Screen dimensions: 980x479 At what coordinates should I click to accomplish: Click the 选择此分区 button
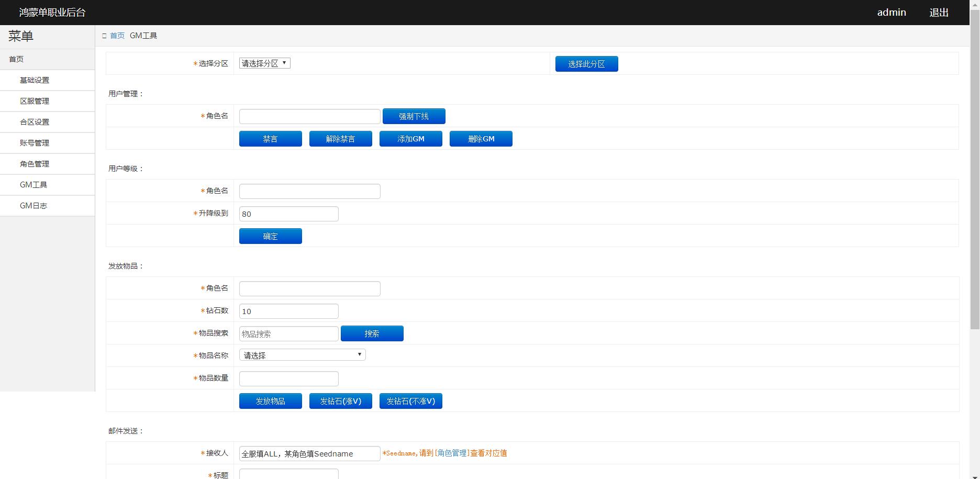tap(586, 64)
